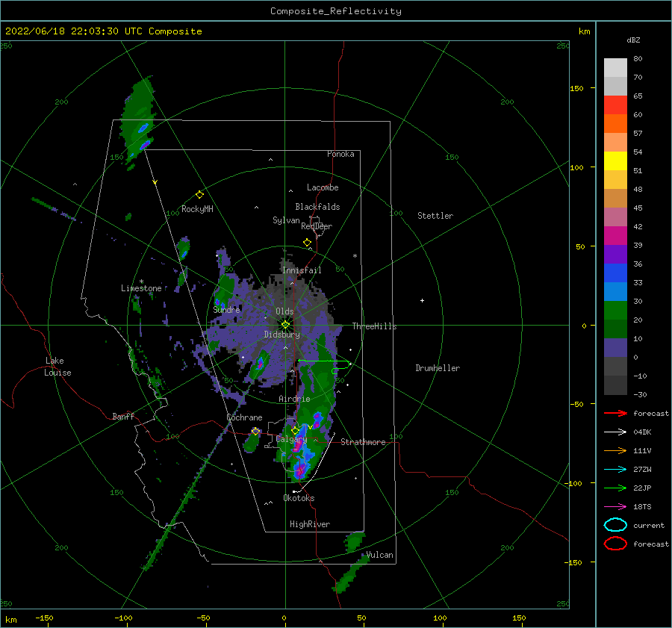Pick the dark green 10-20 dBZ swatch

tap(615, 329)
